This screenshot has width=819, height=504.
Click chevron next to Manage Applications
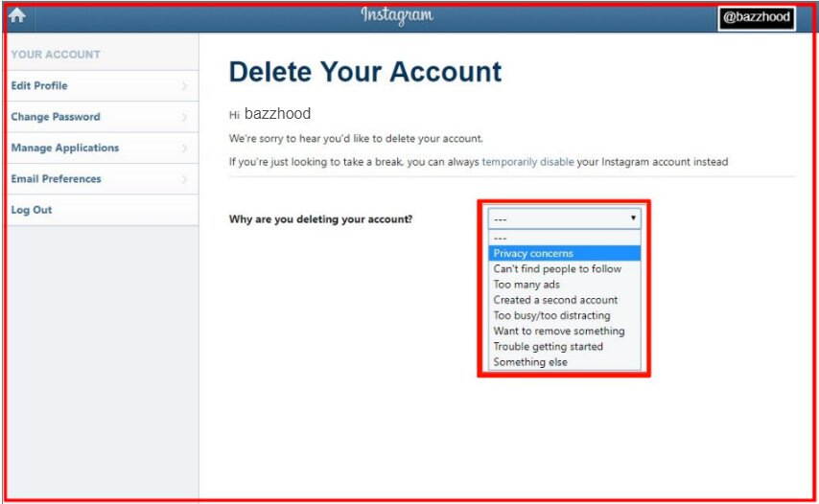pos(184,149)
